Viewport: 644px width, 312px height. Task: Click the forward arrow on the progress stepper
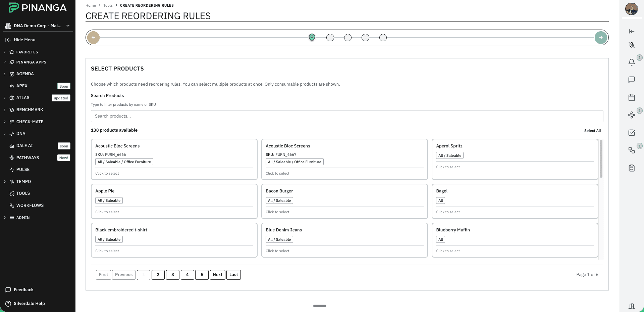tap(601, 37)
